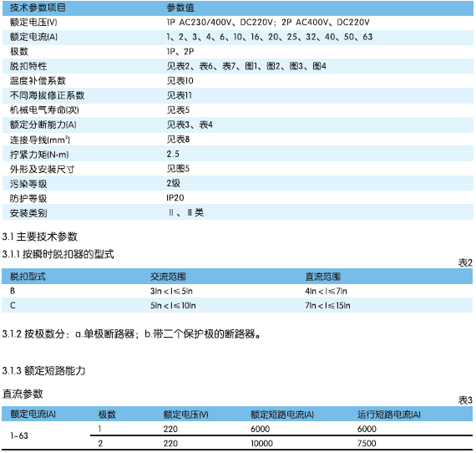Click the 交流范围 column header
Viewport: 476px width, 453px height.
[168, 277]
